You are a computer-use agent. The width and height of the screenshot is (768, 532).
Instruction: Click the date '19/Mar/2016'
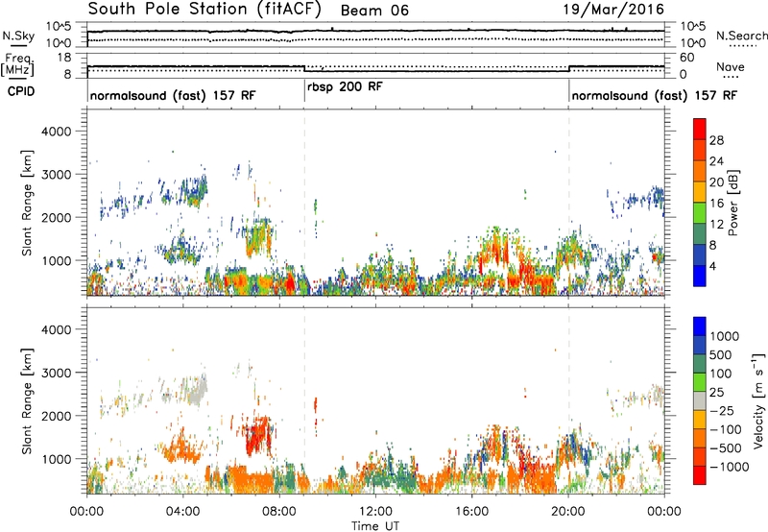click(x=613, y=10)
